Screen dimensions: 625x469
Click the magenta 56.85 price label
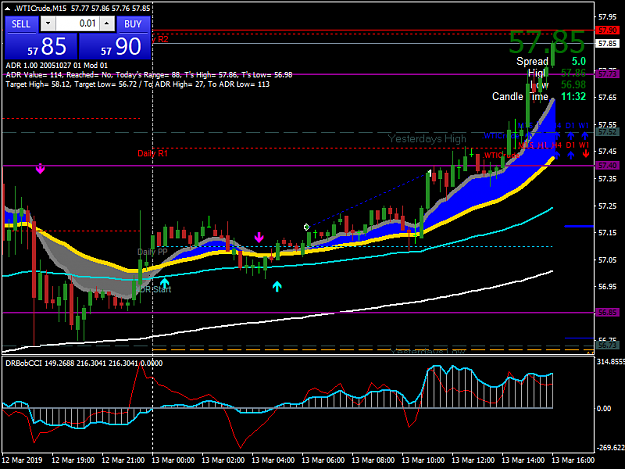pyautogui.click(x=607, y=312)
